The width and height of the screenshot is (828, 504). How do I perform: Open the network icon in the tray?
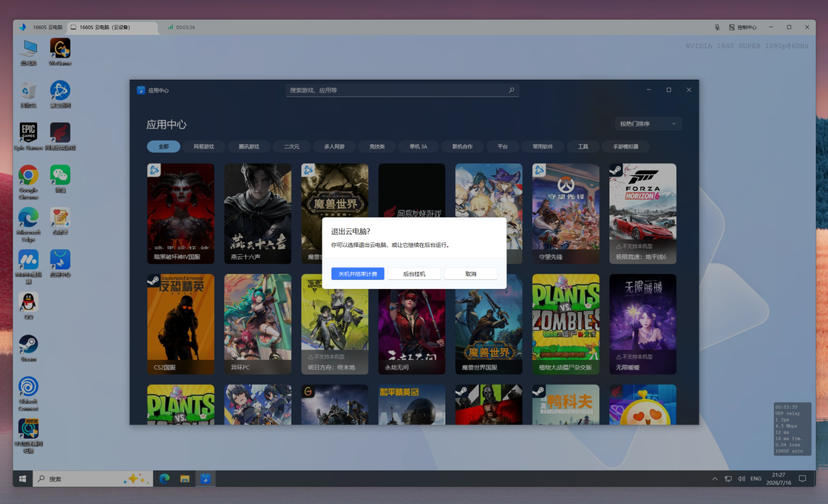[x=728, y=479]
